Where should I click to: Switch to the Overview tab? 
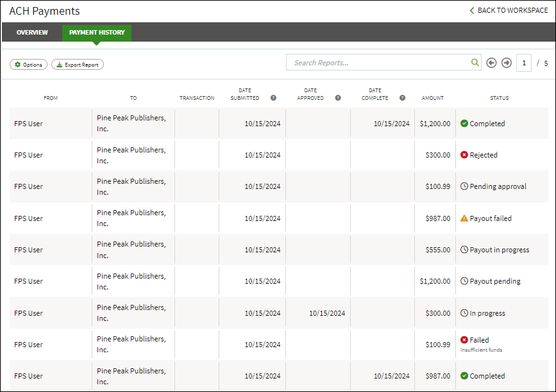tap(32, 32)
